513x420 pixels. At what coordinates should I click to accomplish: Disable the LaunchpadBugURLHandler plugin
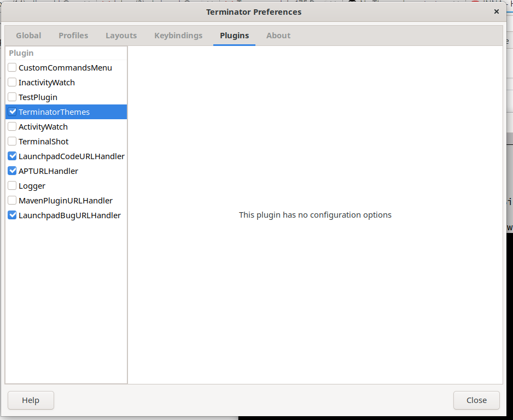[11, 215]
